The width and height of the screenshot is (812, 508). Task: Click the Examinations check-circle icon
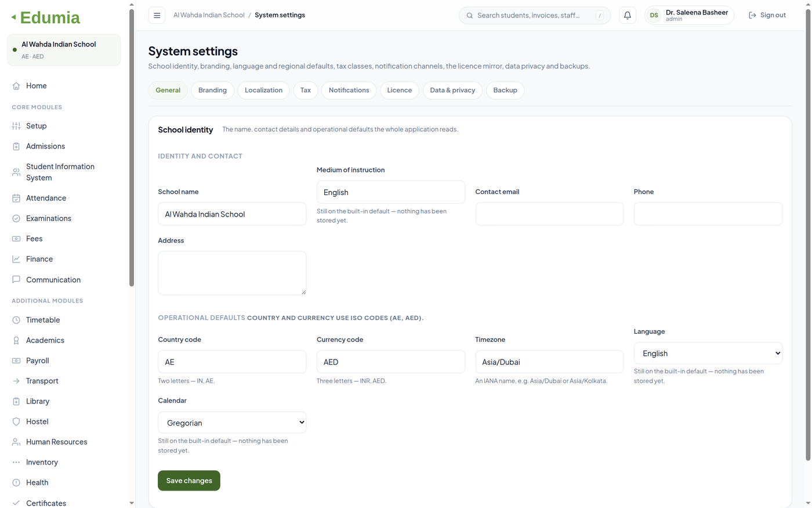(16, 218)
